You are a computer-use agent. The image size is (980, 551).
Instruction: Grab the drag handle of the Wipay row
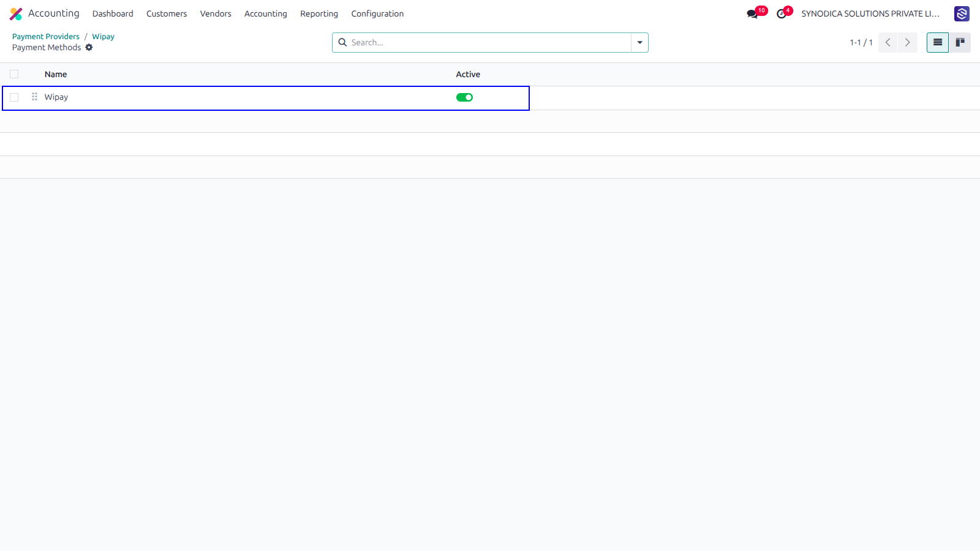34,97
